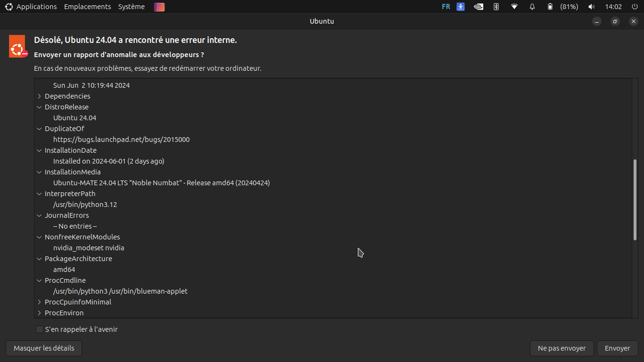The height and width of the screenshot is (362, 644).
Task: Open the accessibility indicator in the panel
Action: [461, 7]
